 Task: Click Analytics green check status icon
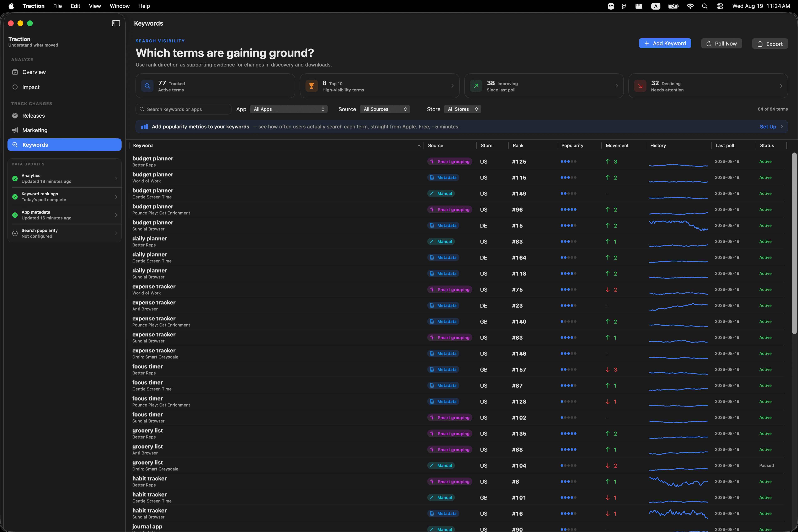15,179
